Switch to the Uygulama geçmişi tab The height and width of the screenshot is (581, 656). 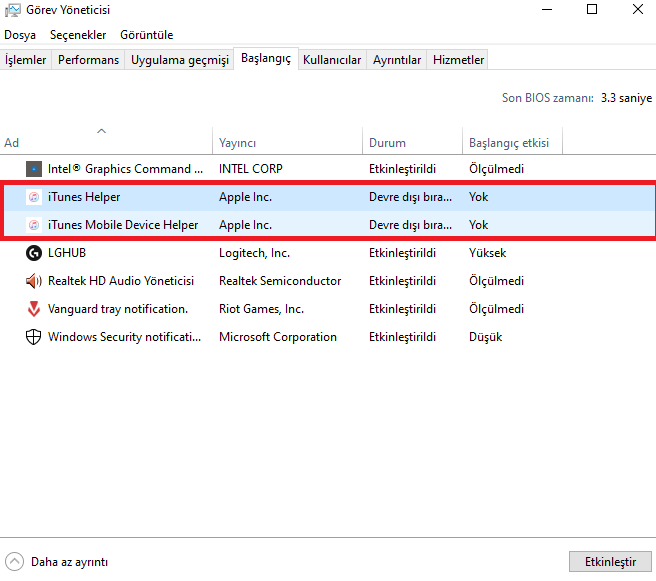tap(179, 60)
